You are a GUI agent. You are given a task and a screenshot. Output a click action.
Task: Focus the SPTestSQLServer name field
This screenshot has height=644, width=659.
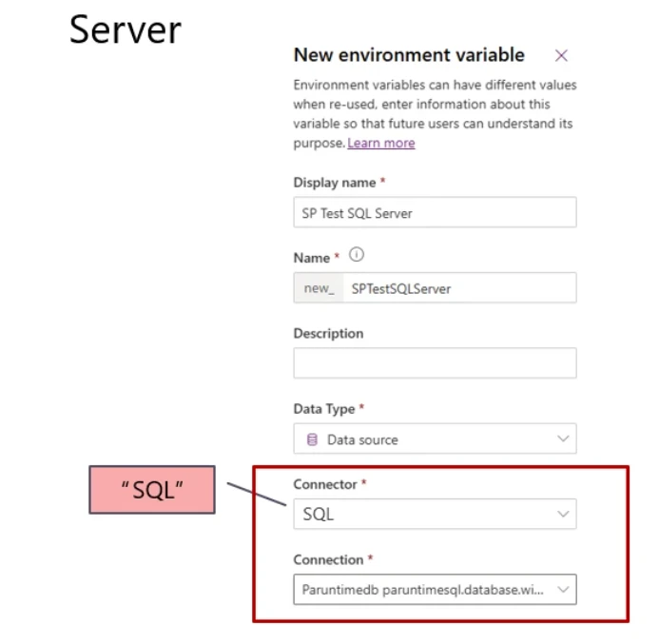tap(456, 288)
